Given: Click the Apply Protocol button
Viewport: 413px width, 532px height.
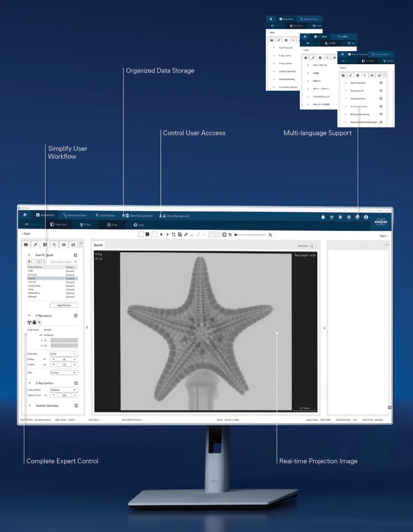Looking at the screenshot, I should 64,305.
